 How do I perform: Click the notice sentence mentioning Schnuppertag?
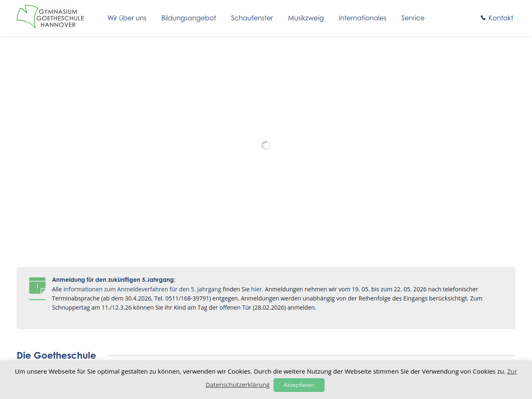pyautogui.click(x=184, y=308)
